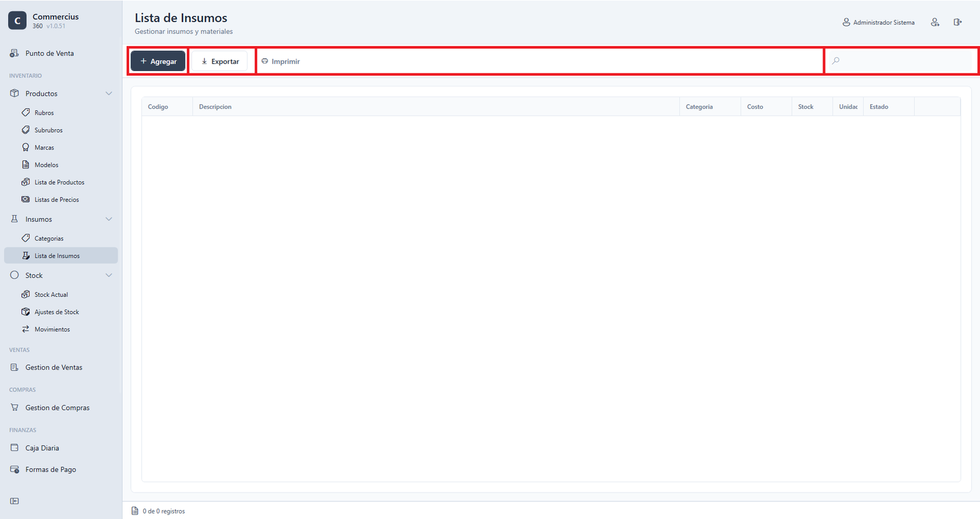Screen dimensions: 980x519
Task: Focus the search input field
Action: click(900, 61)
